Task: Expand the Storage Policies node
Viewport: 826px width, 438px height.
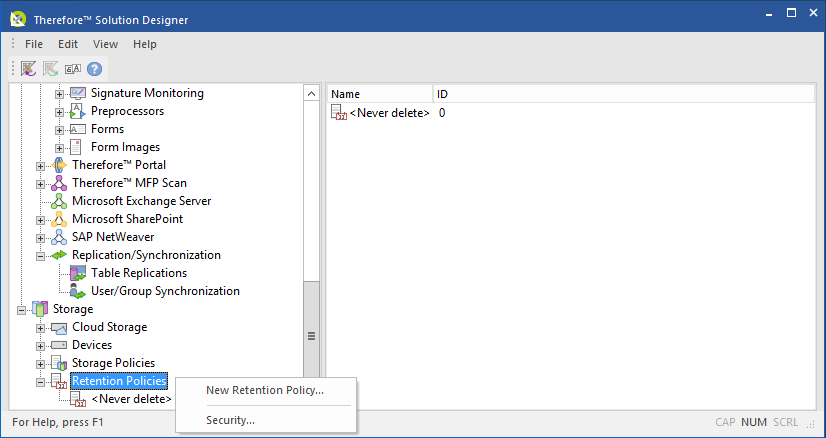Action: pos(41,364)
